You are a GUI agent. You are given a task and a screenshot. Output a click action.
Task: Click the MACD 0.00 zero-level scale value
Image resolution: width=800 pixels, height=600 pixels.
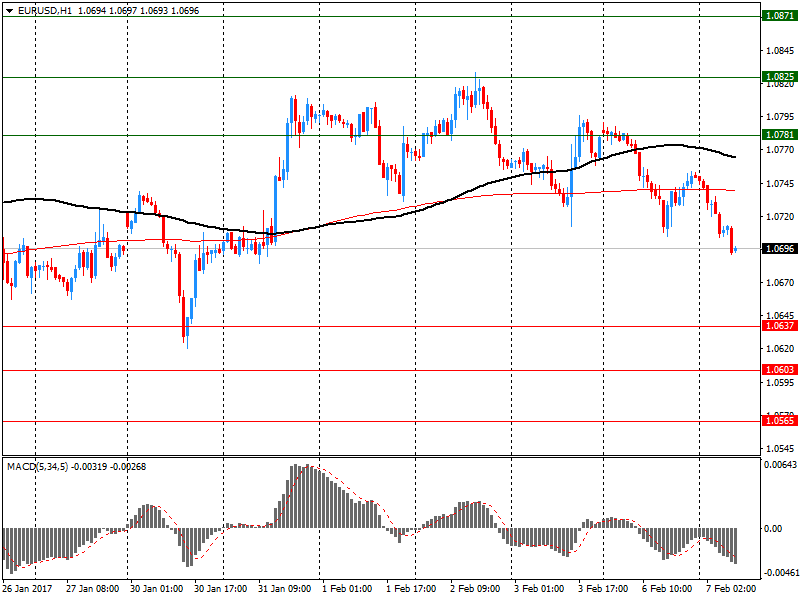coord(773,529)
